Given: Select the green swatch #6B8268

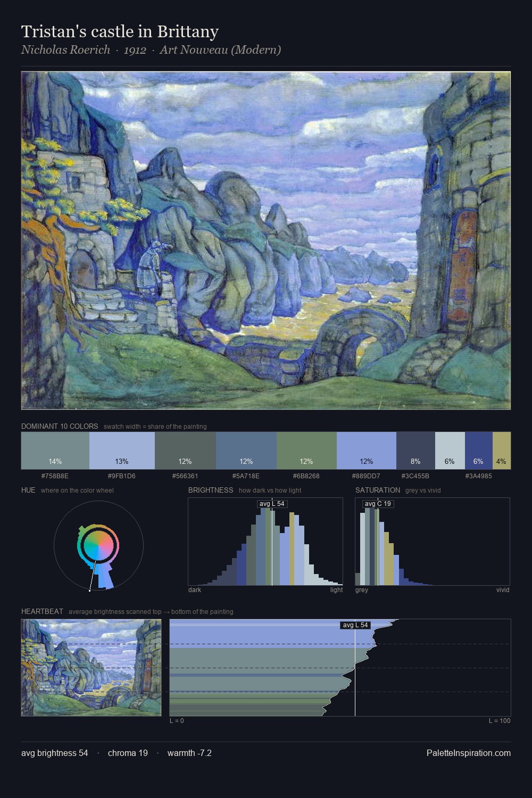Looking at the screenshot, I should click(306, 451).
